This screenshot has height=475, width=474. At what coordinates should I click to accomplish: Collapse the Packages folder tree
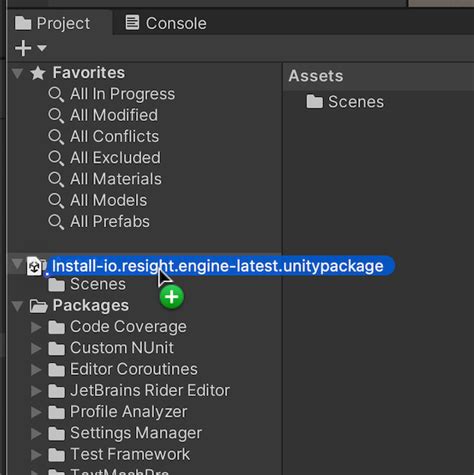17,306
